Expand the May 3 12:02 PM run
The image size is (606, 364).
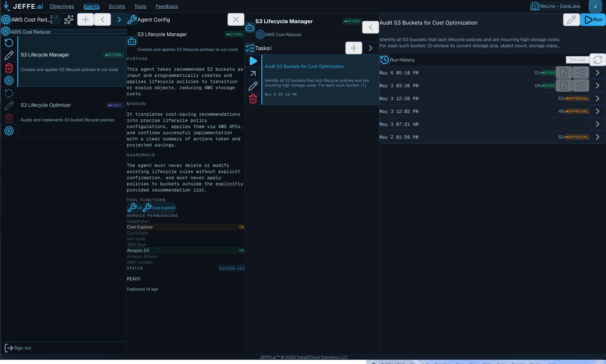pos(598,111)
